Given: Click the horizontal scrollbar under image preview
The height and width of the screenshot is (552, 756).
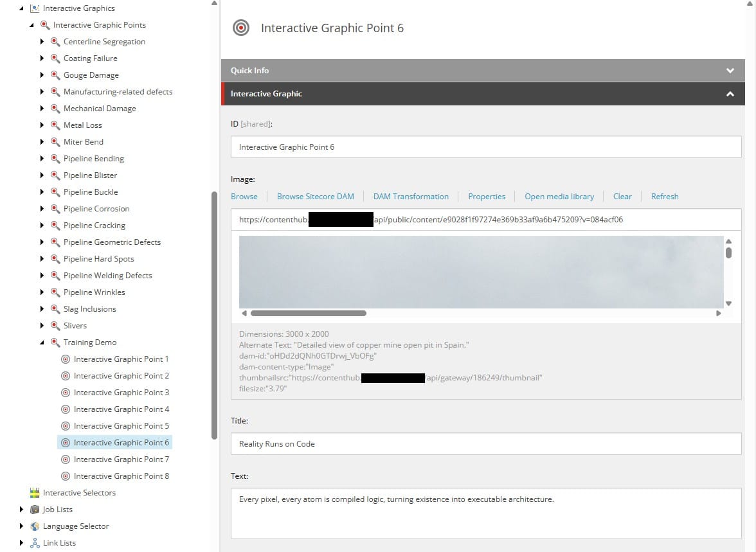Looking at the screenshot, I should 308,314.
